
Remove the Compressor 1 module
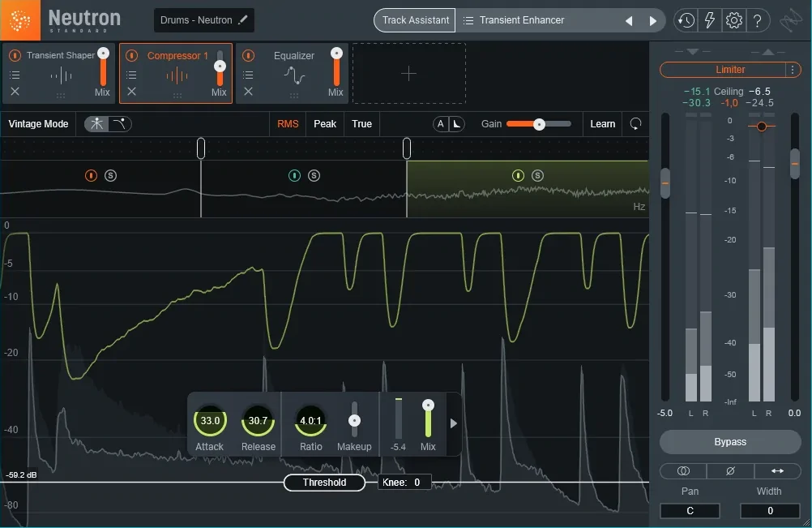131,91
